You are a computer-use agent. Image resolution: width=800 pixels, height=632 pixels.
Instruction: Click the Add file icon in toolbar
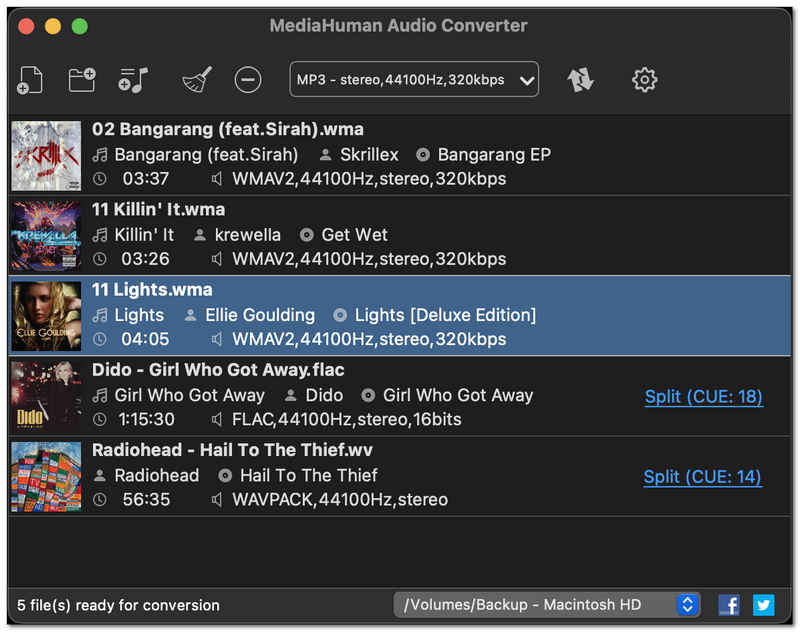(30, 80)
